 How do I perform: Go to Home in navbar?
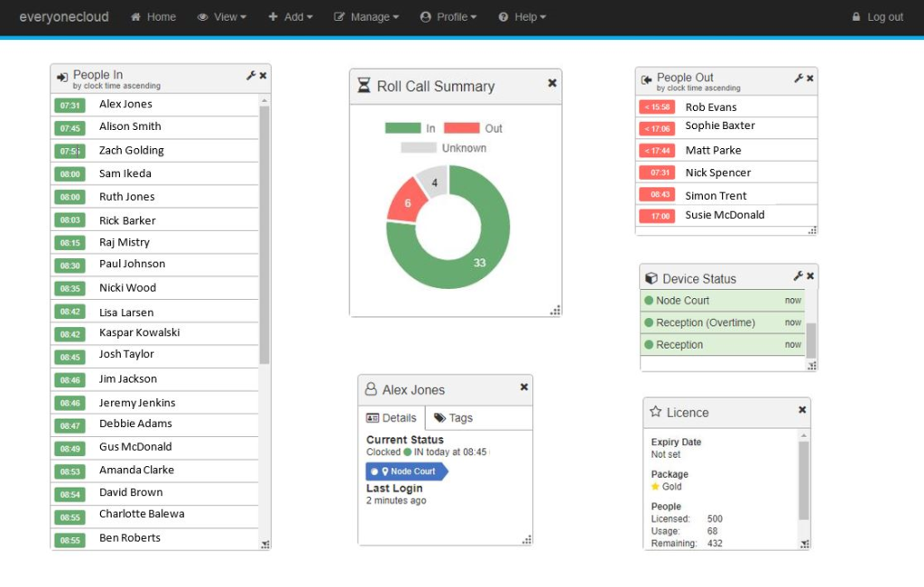(x=153, y=17)
